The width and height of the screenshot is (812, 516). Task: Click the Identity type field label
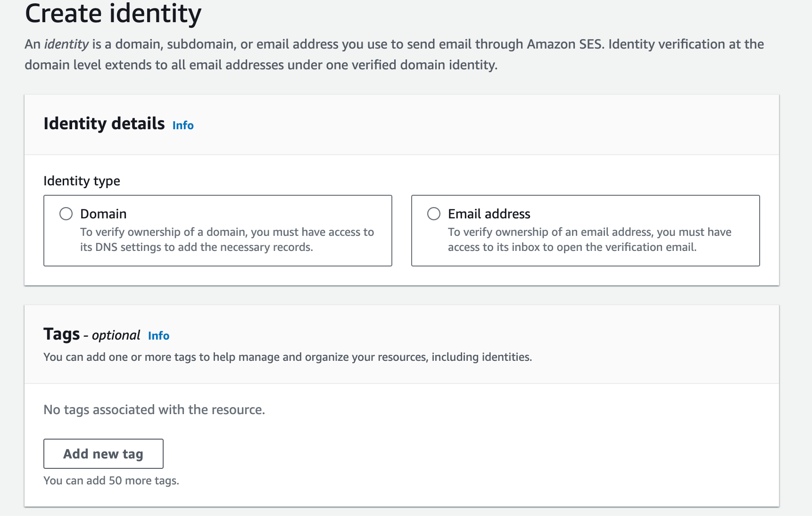(x=82, y=181)
